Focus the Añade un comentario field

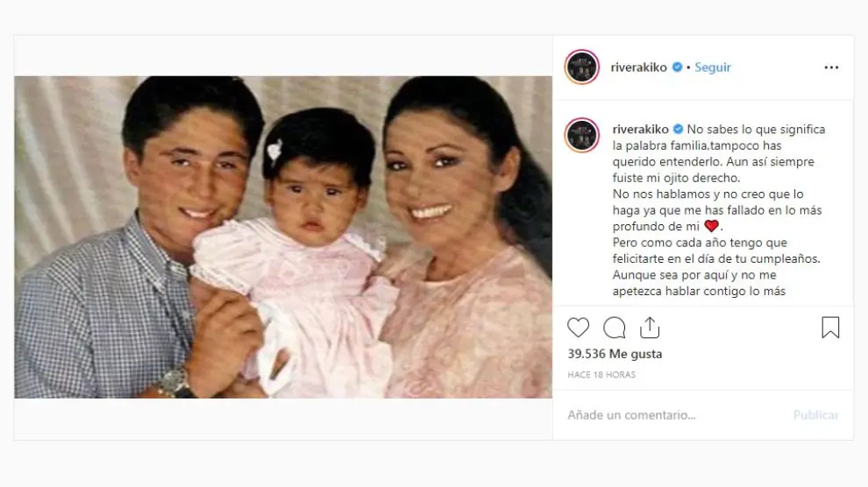[677, 415]
